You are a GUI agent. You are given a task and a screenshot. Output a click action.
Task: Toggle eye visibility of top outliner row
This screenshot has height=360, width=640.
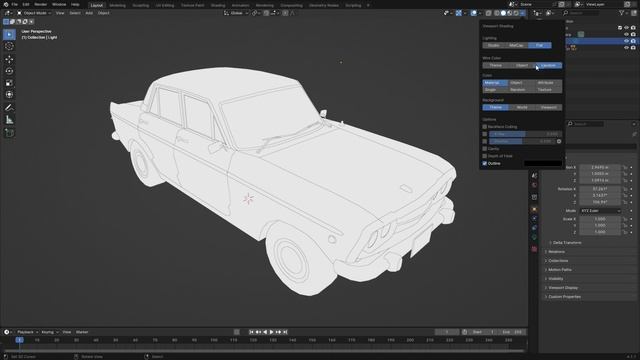[x=626, y=28]
